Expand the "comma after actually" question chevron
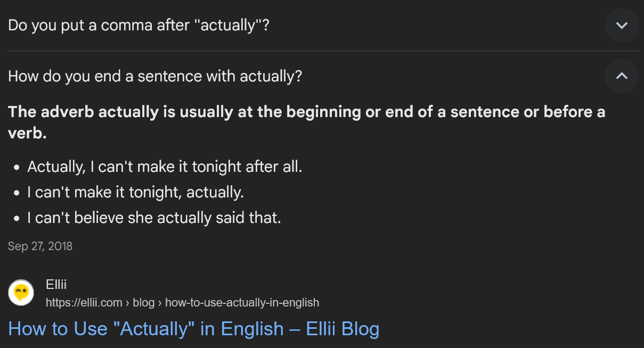This screenshot has height=348, width=644. 622,26
